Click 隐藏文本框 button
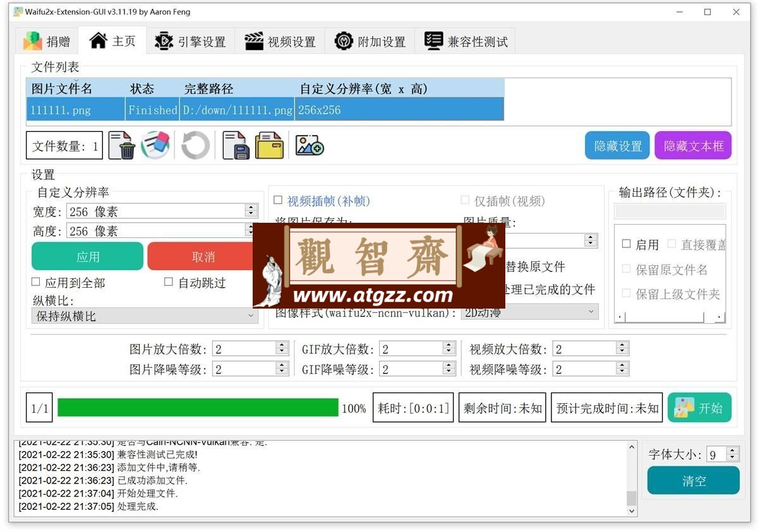The image size is (758, 532). (x=693, y=146)
